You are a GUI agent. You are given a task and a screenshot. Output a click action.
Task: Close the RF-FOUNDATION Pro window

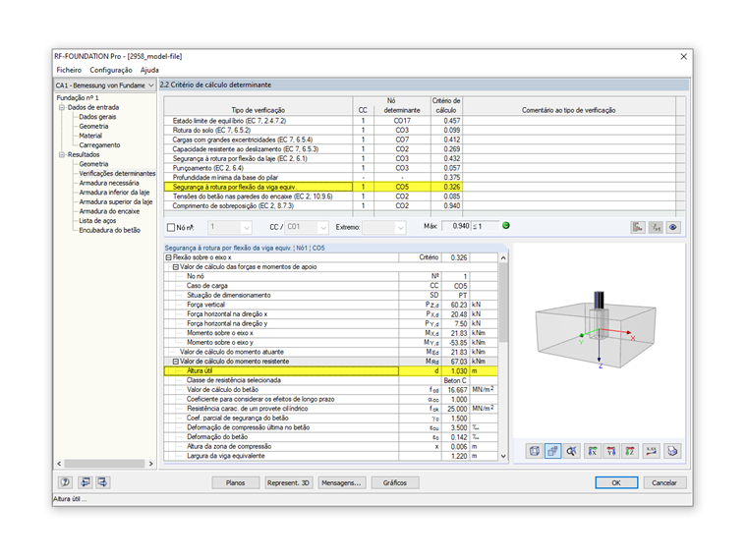684,57
